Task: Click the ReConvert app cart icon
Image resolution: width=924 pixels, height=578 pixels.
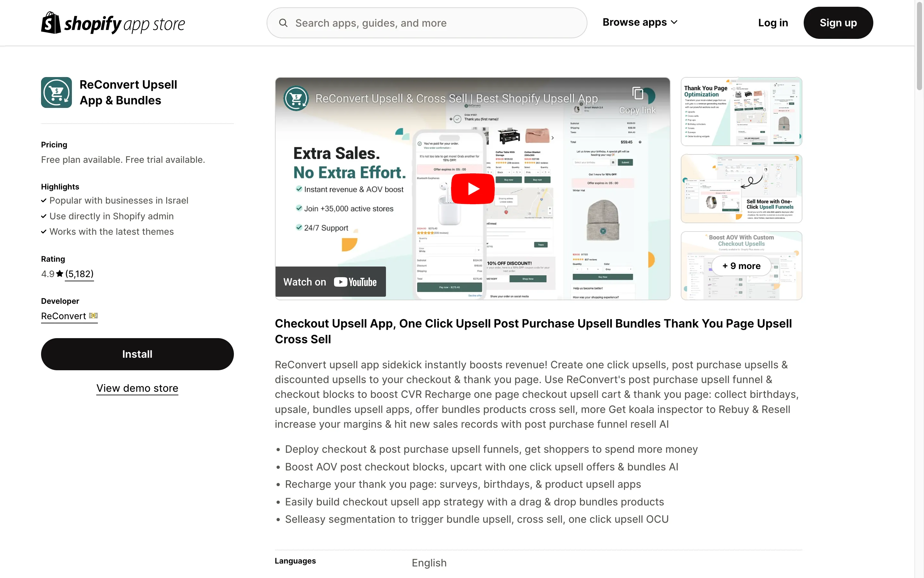Action: pos(56,92)
